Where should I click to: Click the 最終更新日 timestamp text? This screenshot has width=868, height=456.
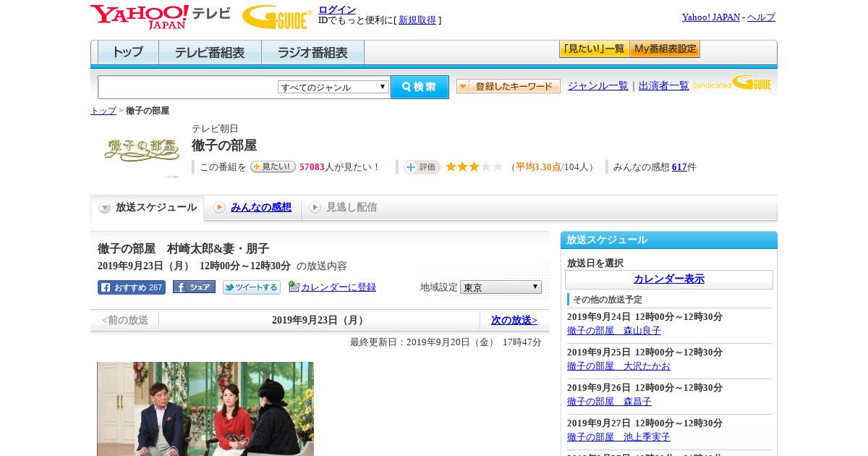click(446, 342)
